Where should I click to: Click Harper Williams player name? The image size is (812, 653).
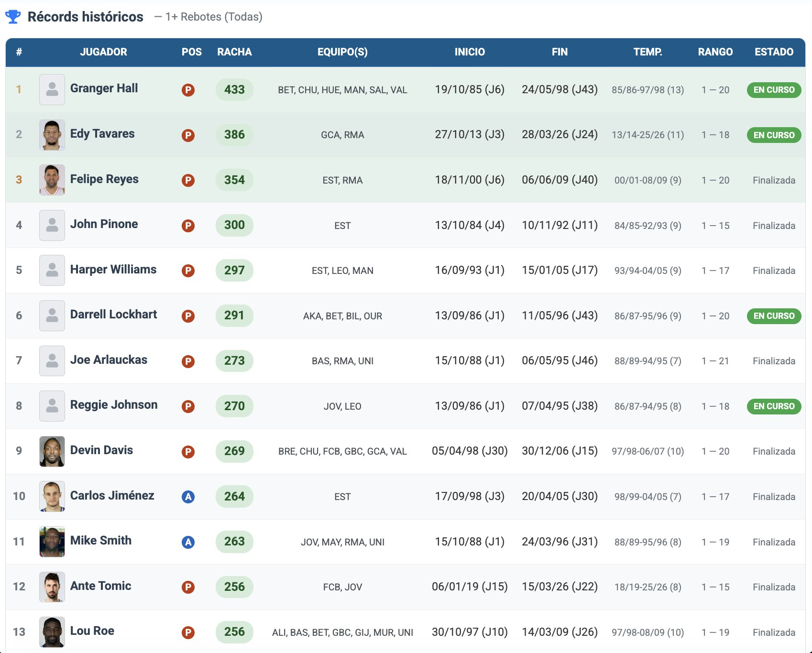[x=113, y=270]
